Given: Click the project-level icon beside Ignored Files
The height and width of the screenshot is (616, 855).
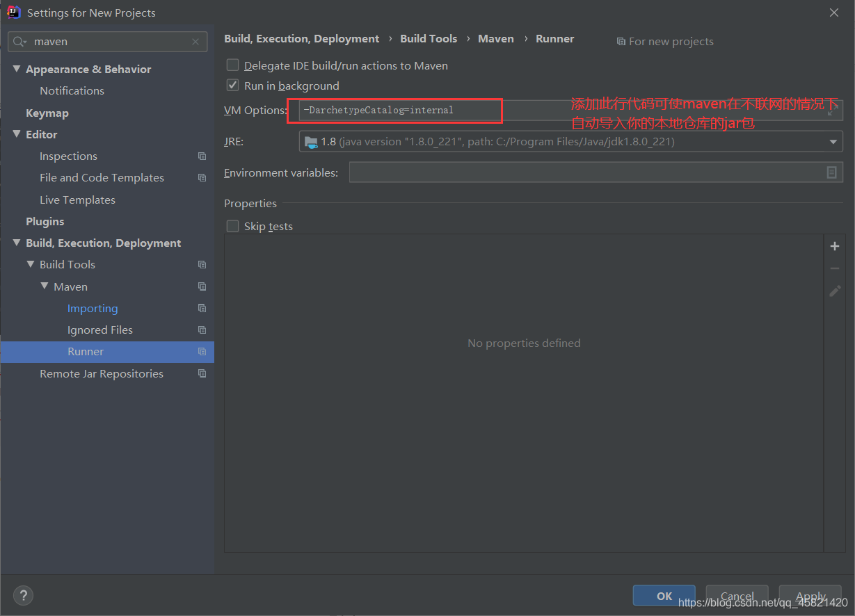Looking at the screenshot, I should tap(202, 330).
